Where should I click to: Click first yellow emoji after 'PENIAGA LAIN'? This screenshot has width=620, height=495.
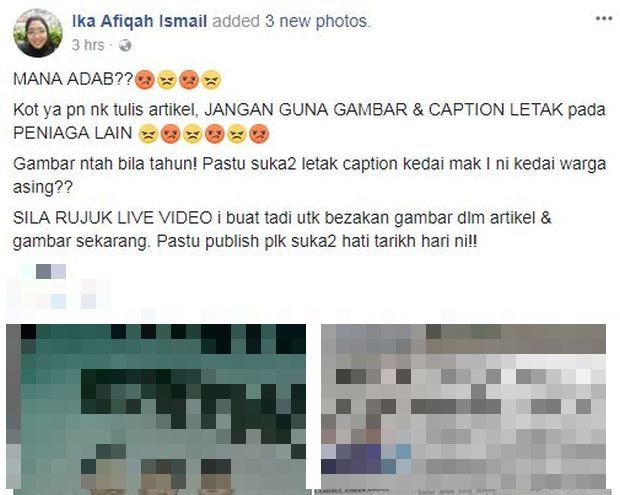tap(149, 134)
